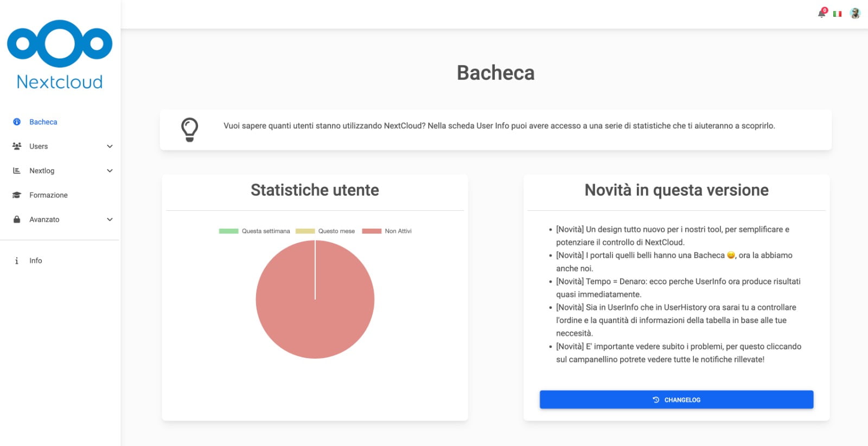Expand the Users submenu chevron
868x446 pixels.
[x=110, y=146]
